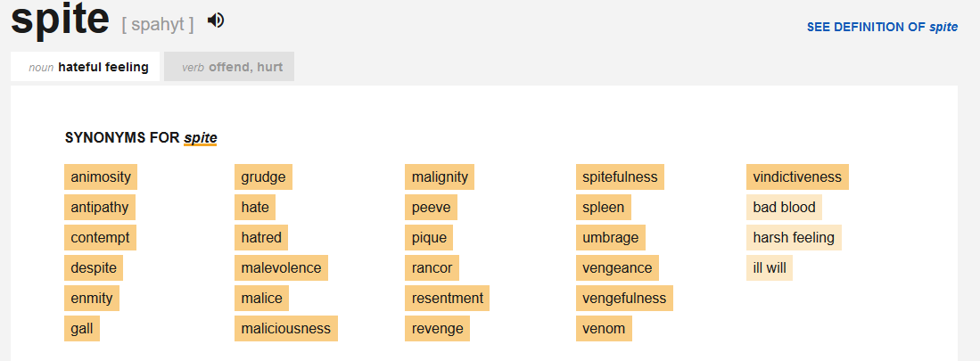Switch to the verb 'offend, hurt' tab
This screenshot has height=361, width=980.
[229, 67]
